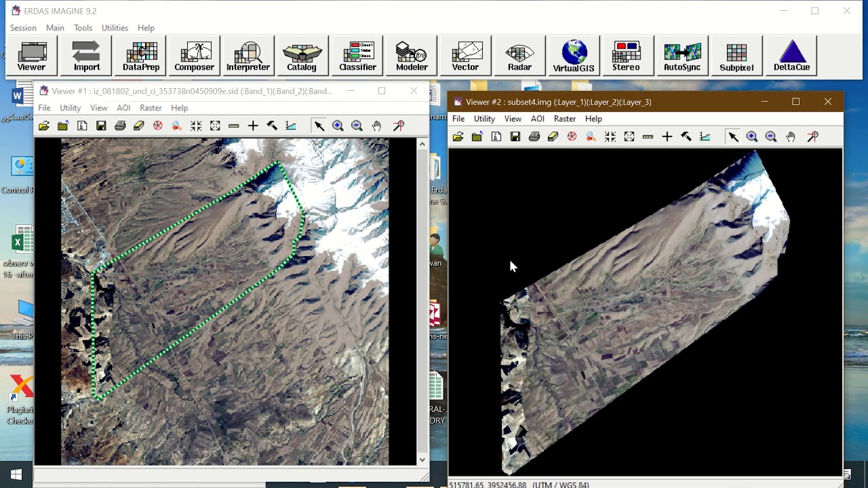Click open-layer folder icon in Viewer #2
Image resolution: width=868 pixels, height=488 pixels.
tap(458, 136)
